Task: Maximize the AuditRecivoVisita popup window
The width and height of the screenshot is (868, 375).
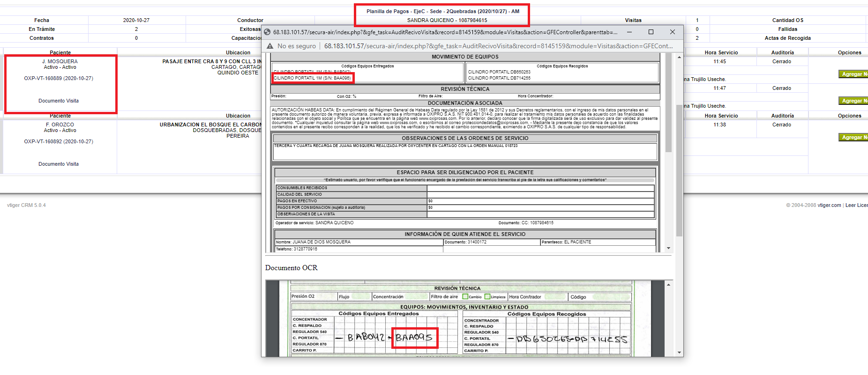Action: (651, 32)
